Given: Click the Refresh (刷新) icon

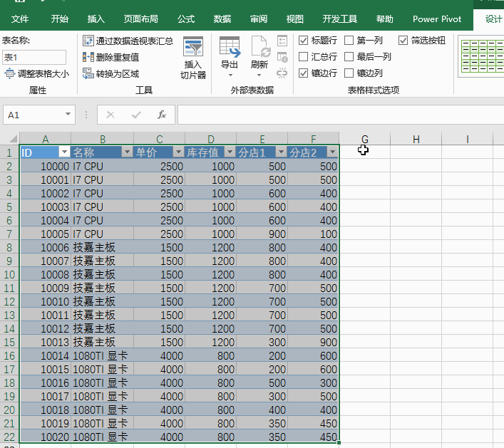Looking at the screenshot, I should [x=259, y=47].
